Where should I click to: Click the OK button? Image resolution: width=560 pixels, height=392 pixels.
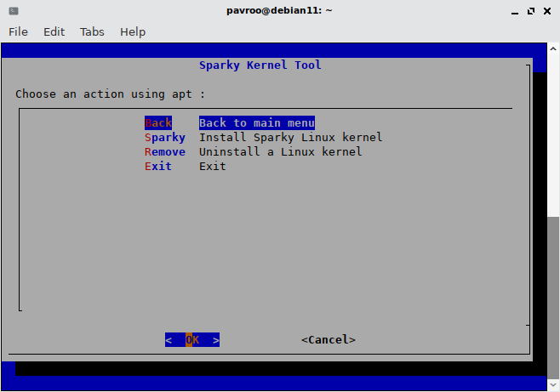[192, 340]
